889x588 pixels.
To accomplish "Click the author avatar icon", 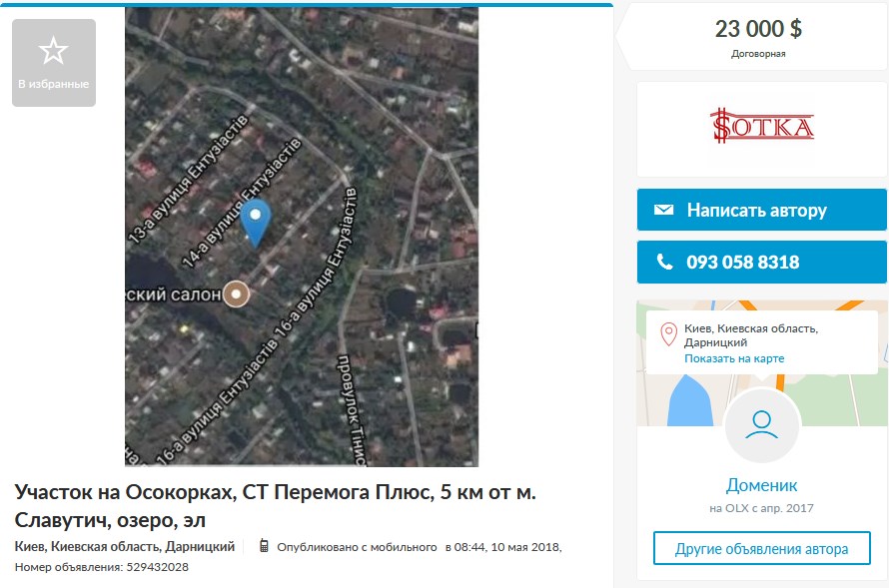I will click(761, 425).
